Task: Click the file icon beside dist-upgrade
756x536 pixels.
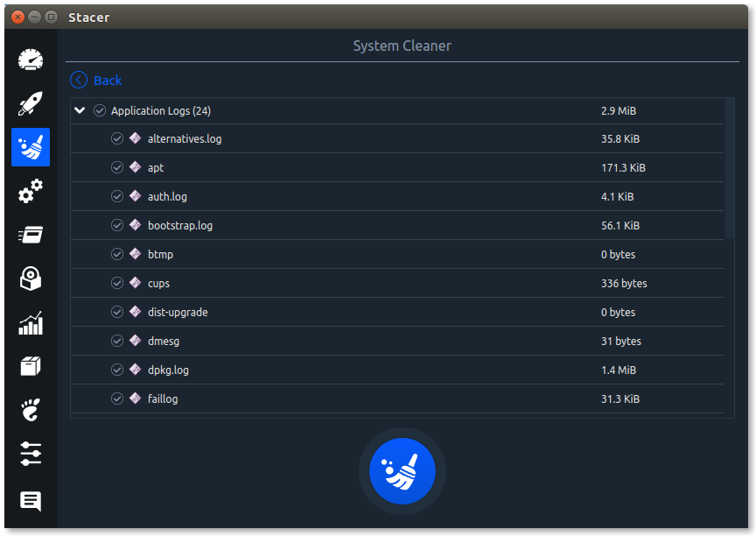Action: pyautogui.click(x=136, y=312)
